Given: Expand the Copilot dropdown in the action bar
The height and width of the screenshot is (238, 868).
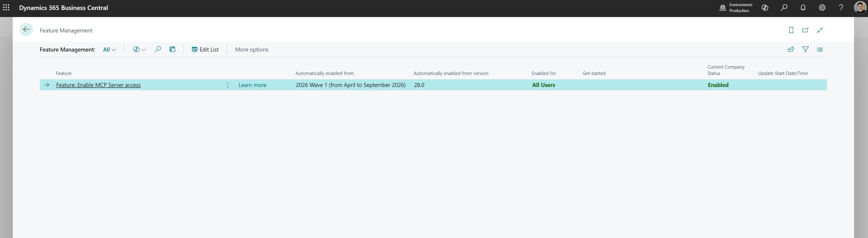Looking at the screenshot, I should 139,50.
